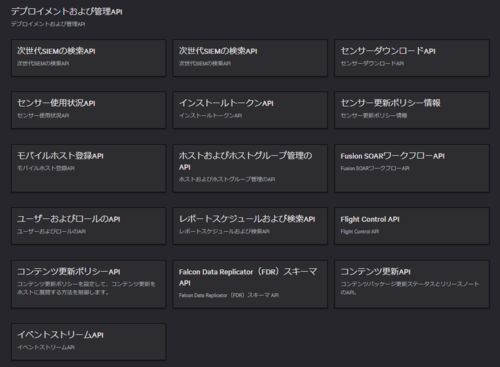The image size is (500, 367).
Task: Select the インストールトークンAPI card
Action: (250, 110)
